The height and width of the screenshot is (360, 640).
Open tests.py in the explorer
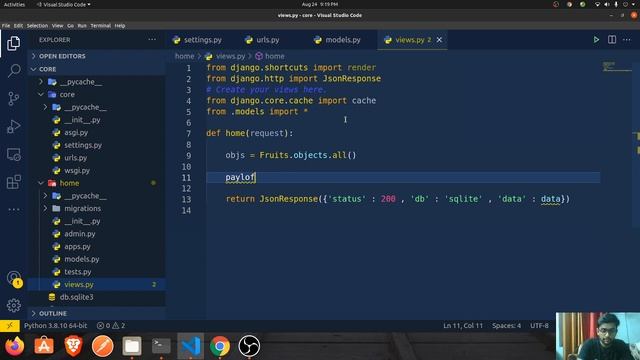(97, 271)
